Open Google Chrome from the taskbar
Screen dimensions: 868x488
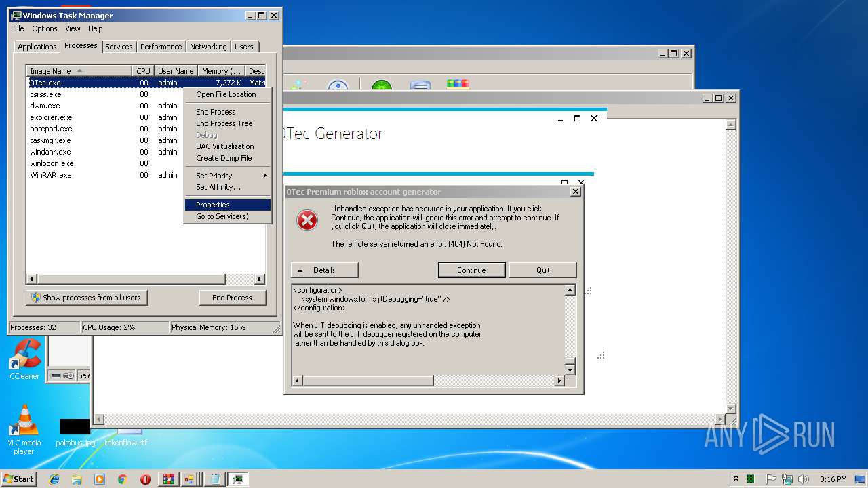point(123,479)
